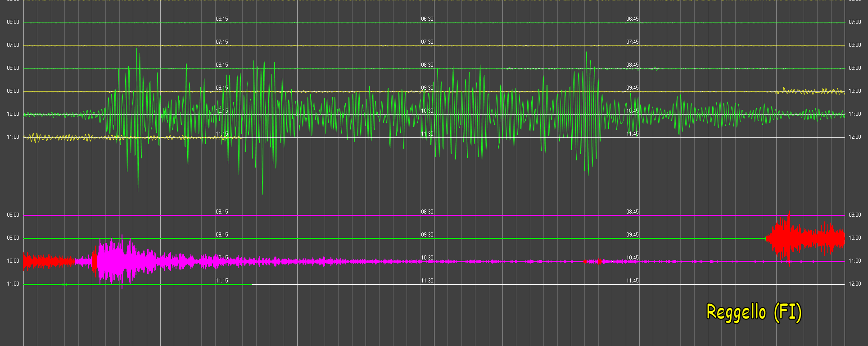The width and height of the screenshot is (868, 346).
Task: Click 08:00 left axis label, lower chart
Action: coord(13,215)
